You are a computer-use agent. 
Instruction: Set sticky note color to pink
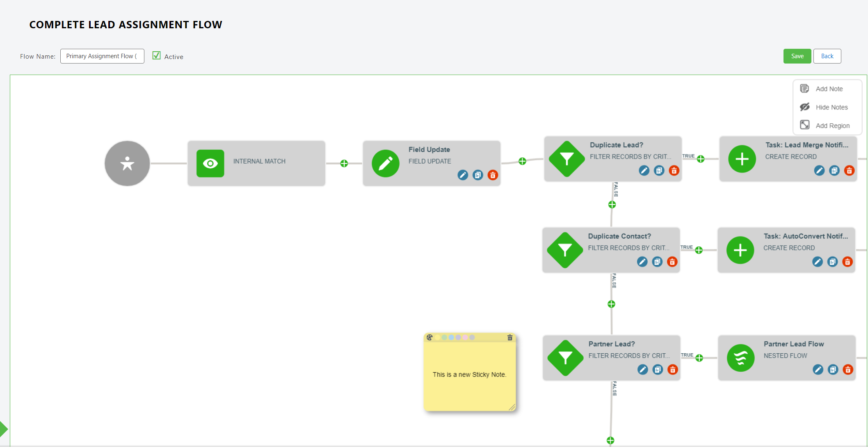click(465, 337)
